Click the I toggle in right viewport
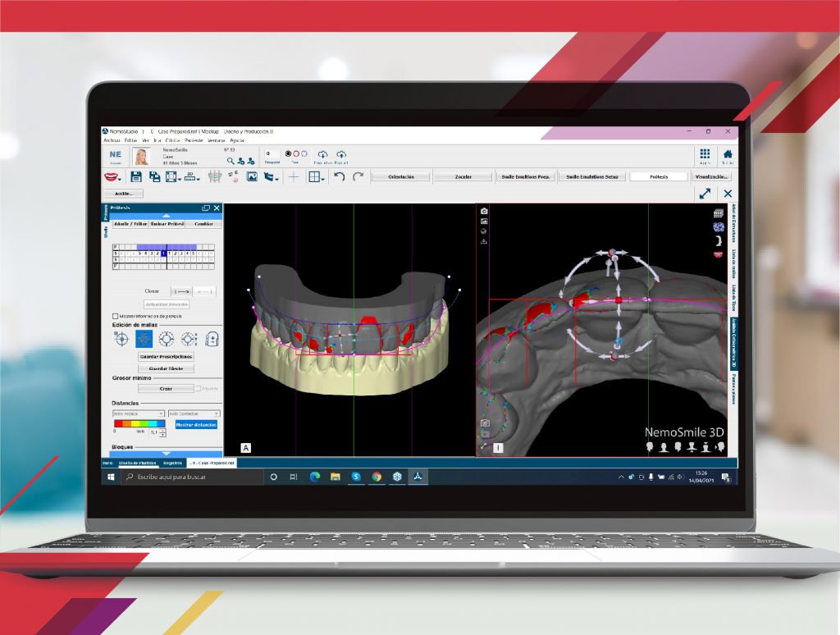 point(498,447)
